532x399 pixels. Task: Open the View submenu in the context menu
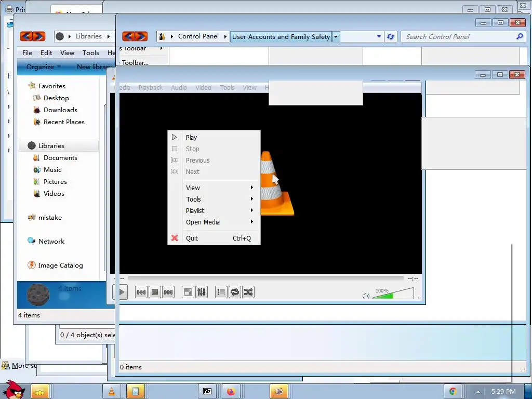[214, 188]
